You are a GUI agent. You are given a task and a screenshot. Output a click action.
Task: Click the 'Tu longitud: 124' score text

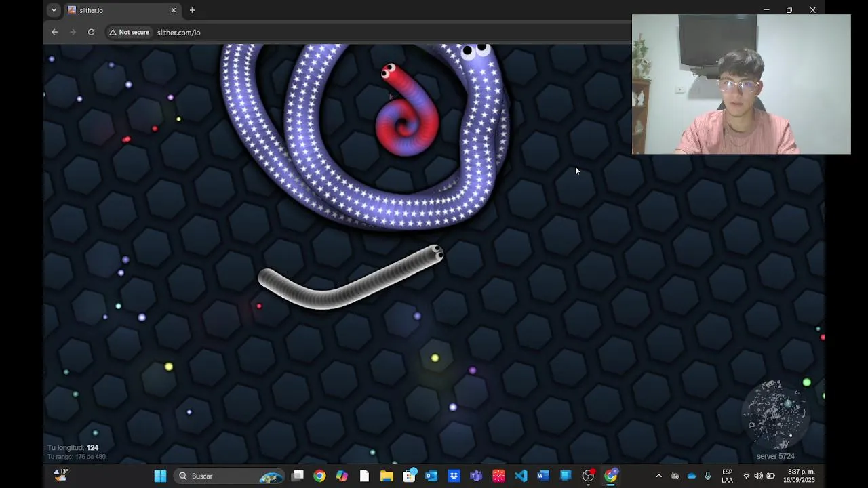[x=73, y=447]
